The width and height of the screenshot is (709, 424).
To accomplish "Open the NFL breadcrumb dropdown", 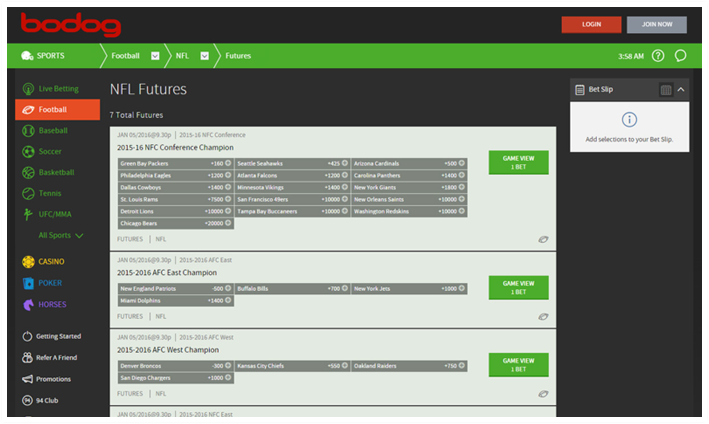I will pyautogui.click(x=205, y=56).
